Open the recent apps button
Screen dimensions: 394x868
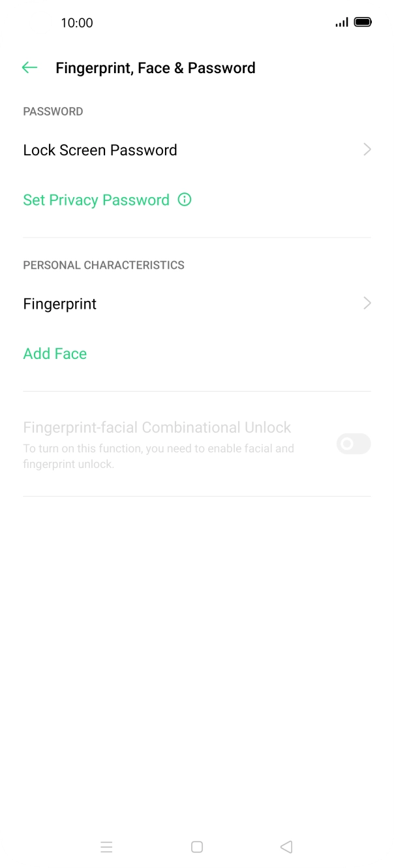click(x=106, y=846)
